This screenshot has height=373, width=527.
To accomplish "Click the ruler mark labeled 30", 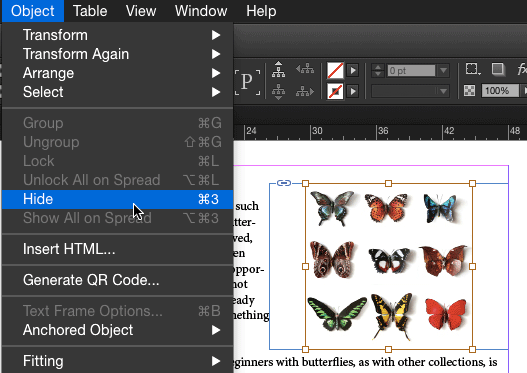I will [317, 131].
